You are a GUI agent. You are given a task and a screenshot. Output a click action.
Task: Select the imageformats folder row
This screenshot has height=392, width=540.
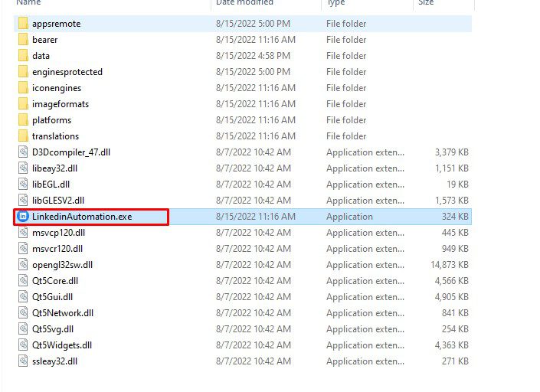point(243,104)
